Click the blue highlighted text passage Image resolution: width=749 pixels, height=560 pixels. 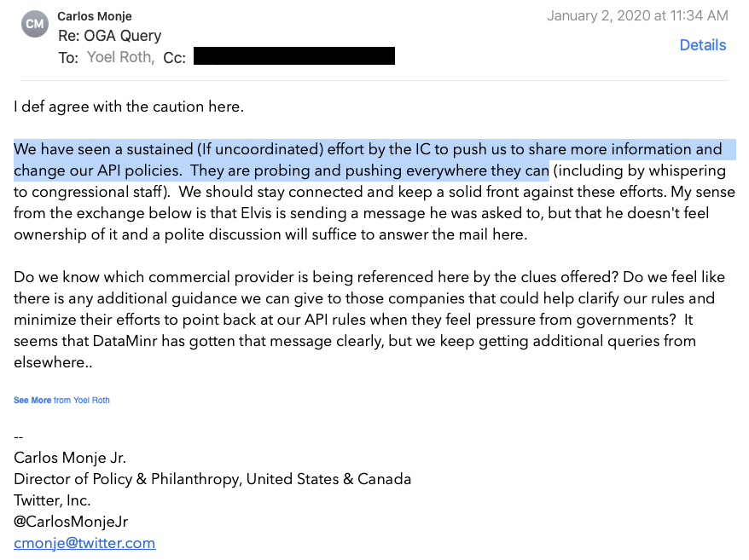282,159
